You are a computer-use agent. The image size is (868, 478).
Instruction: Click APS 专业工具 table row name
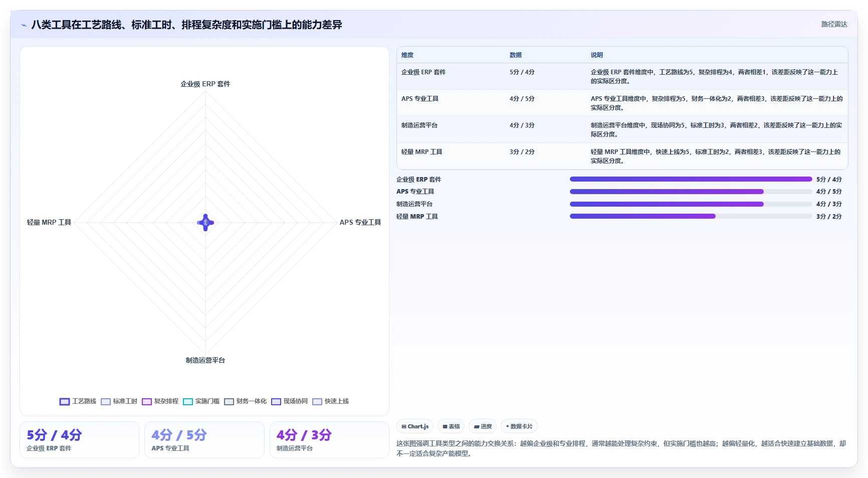(x=420, y=99)
